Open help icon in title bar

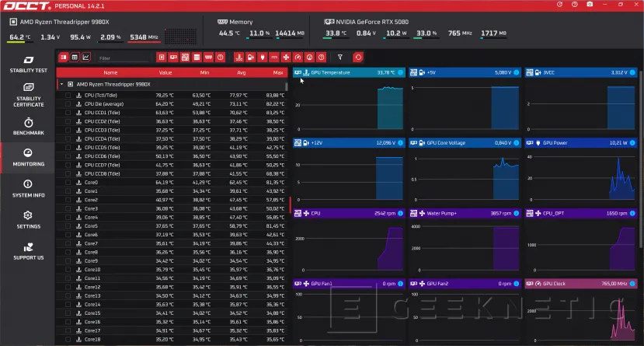pos(575,5)
